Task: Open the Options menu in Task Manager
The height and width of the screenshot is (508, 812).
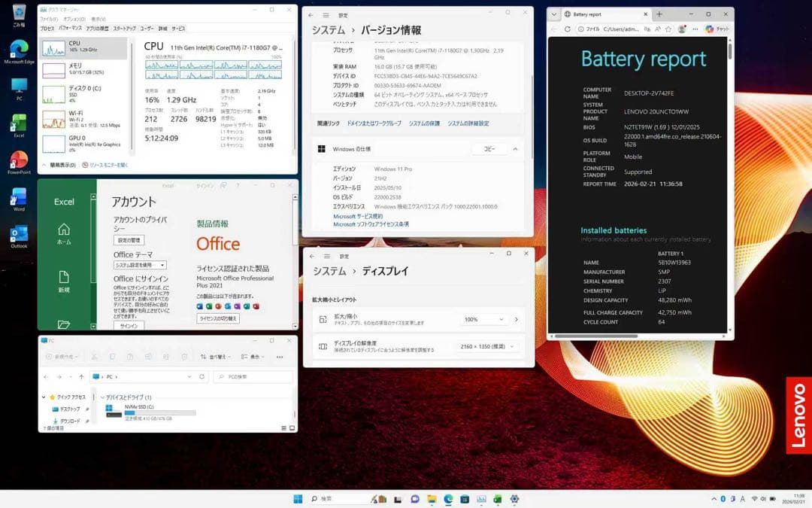Action: pos(74,19)
